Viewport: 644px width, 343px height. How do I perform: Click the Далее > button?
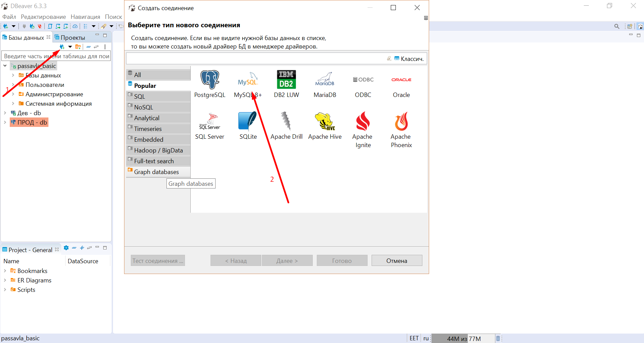(287, 261)
